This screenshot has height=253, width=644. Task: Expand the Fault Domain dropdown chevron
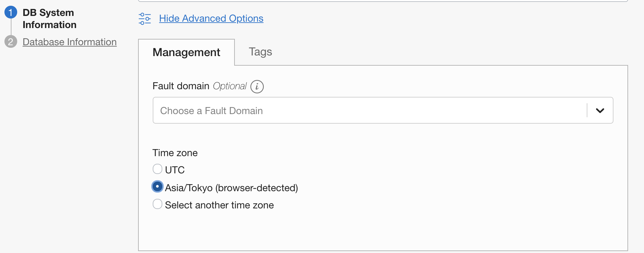pyautogui.click(x=600, y=111)
